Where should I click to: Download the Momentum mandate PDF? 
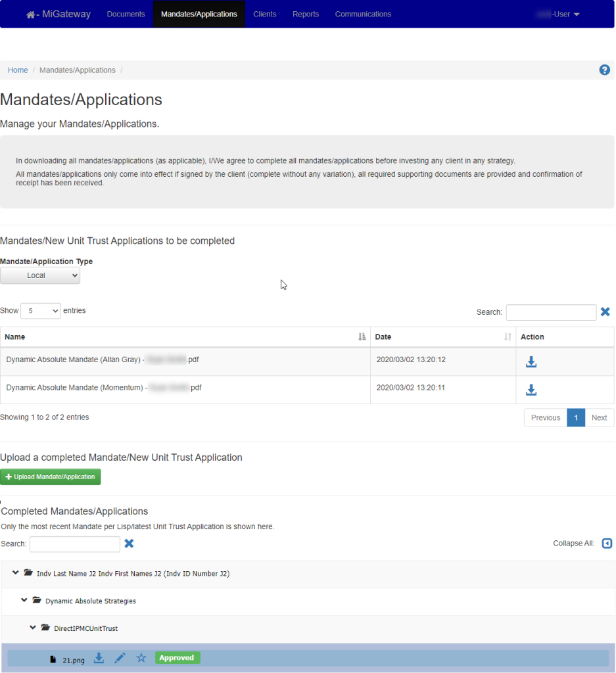pos(531,389)
